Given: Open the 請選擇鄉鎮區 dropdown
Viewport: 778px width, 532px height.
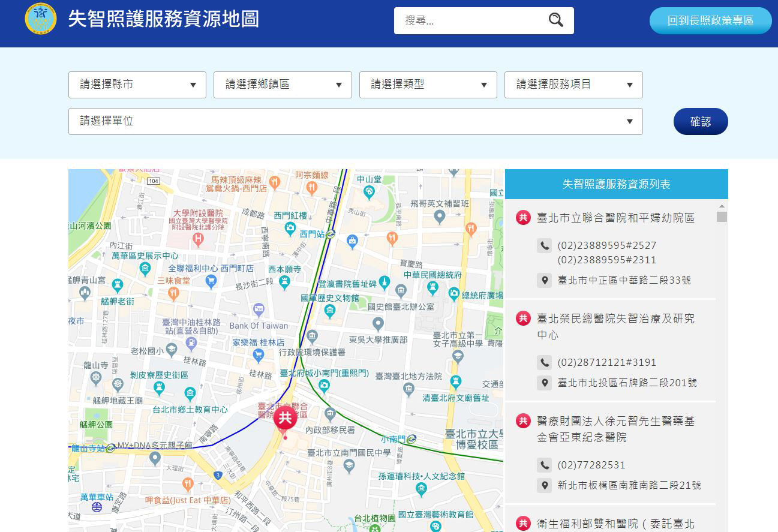Looking at the screenshot, I should [x=283, y=85].
